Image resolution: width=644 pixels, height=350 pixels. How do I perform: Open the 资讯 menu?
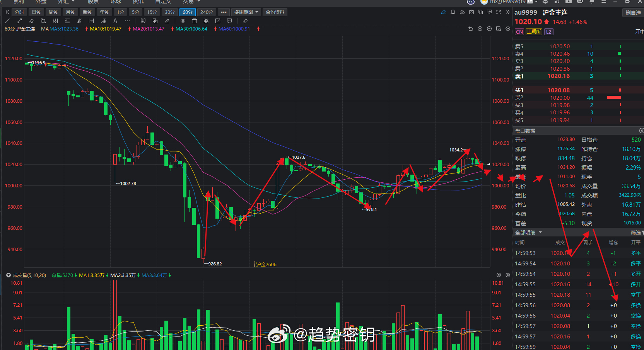click(x=137, y=2)
